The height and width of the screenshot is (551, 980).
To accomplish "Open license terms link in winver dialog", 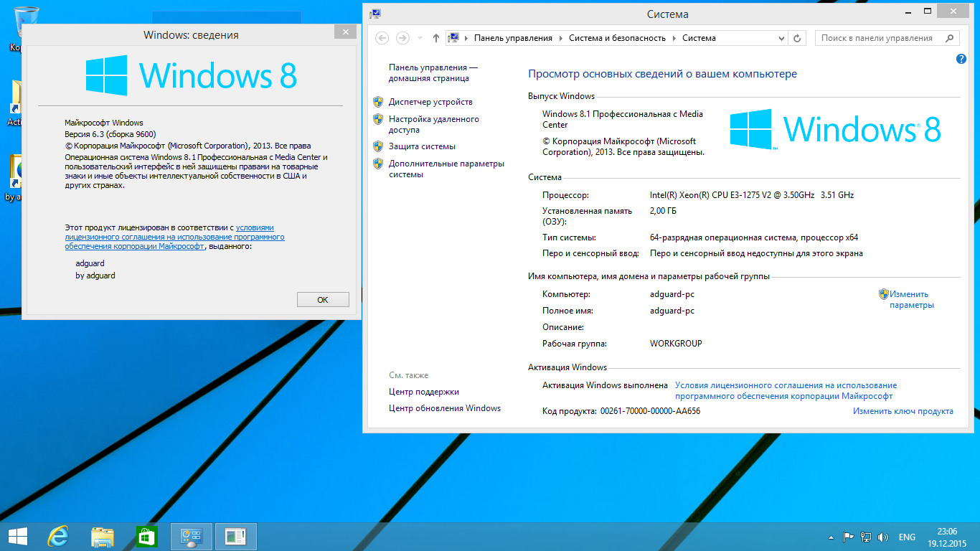I will pyautogui.click(x=174, y=237).
